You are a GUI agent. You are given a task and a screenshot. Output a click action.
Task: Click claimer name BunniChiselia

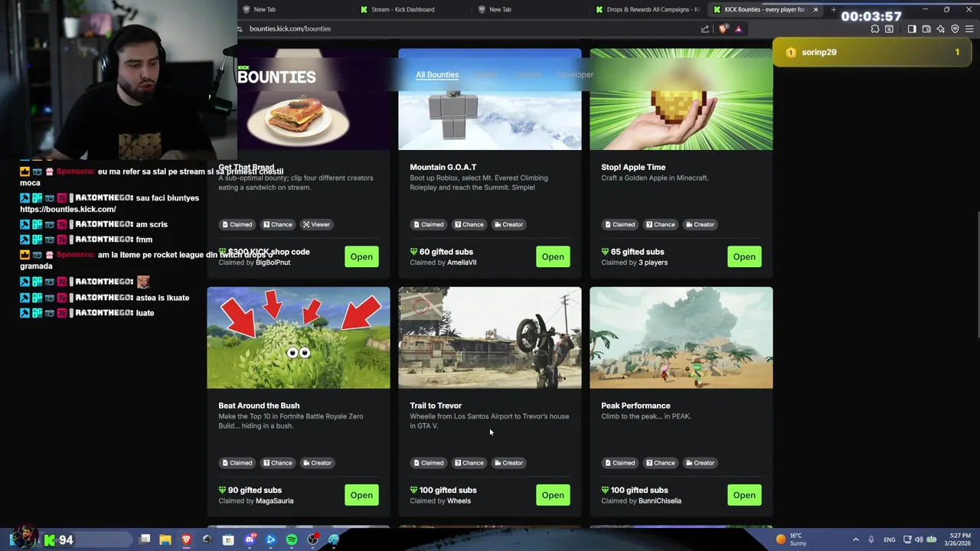pyautogui.click(x=660, y=500)
